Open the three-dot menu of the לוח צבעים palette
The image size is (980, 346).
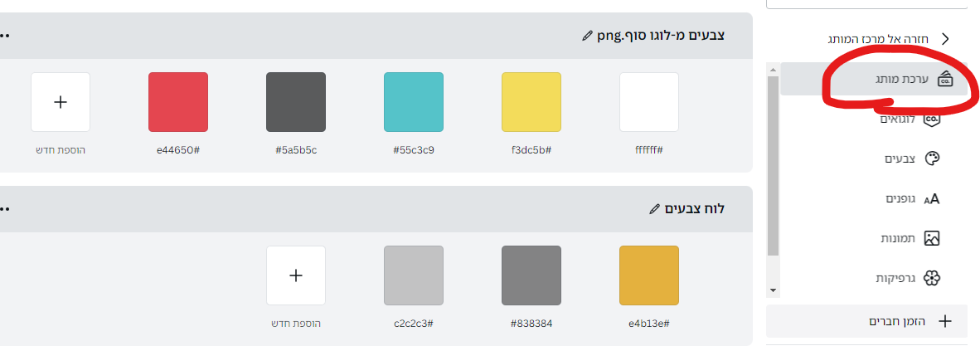[5, 208]
